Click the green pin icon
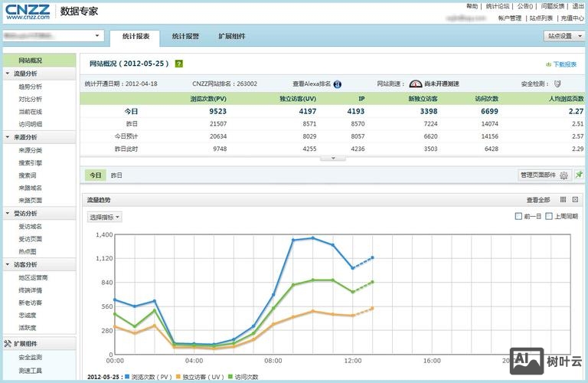Viewport: 588px width, 383px height. click(580, 175)
